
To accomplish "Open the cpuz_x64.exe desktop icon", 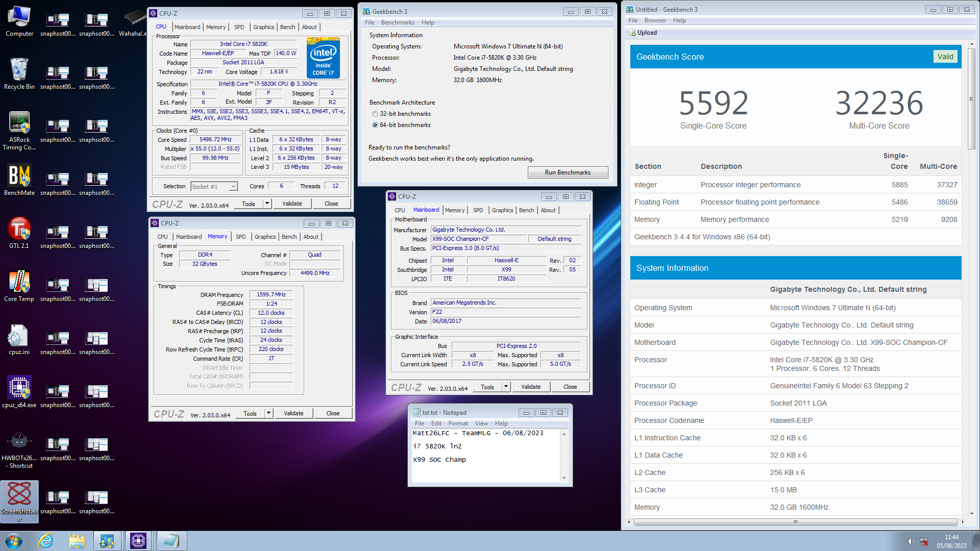I will [19, 392].
